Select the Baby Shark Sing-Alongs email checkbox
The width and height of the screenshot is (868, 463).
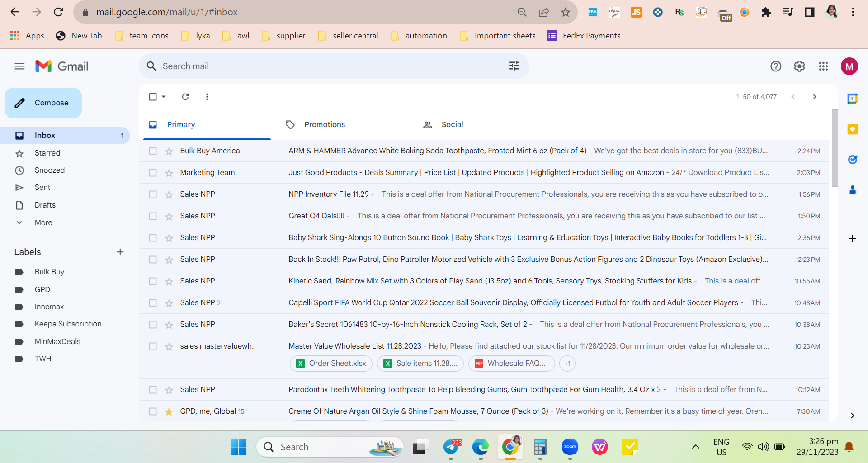point(153,238)
